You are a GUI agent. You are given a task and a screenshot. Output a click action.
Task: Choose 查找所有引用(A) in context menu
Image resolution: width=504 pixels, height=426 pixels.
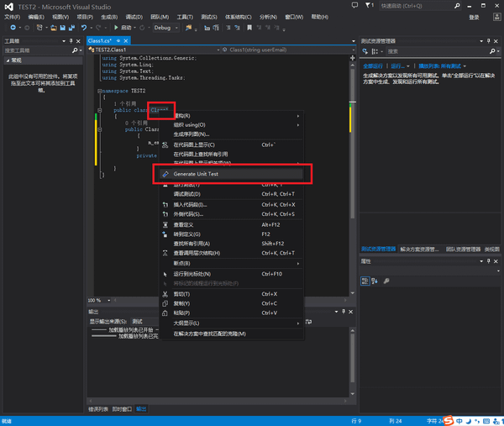[x=232, y=244]
